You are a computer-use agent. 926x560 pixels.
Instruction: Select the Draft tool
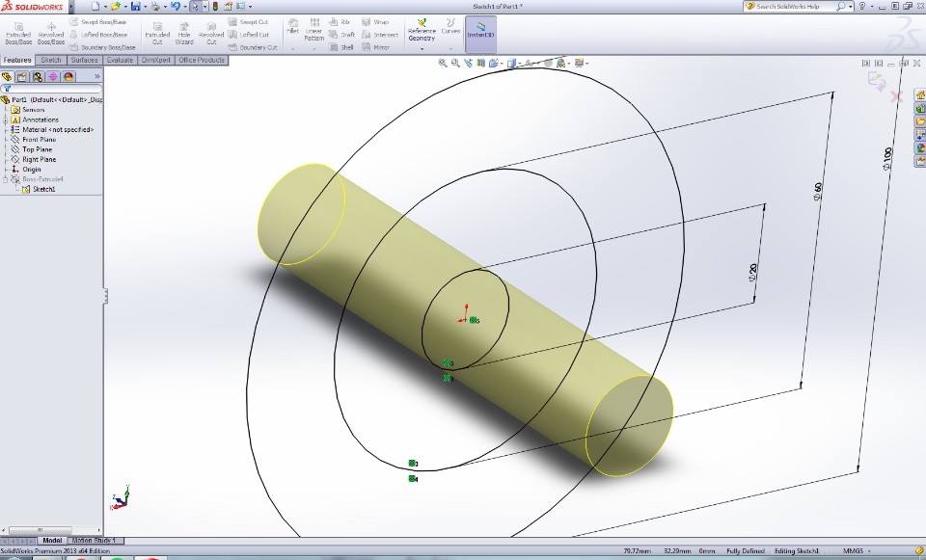point(341,35)
